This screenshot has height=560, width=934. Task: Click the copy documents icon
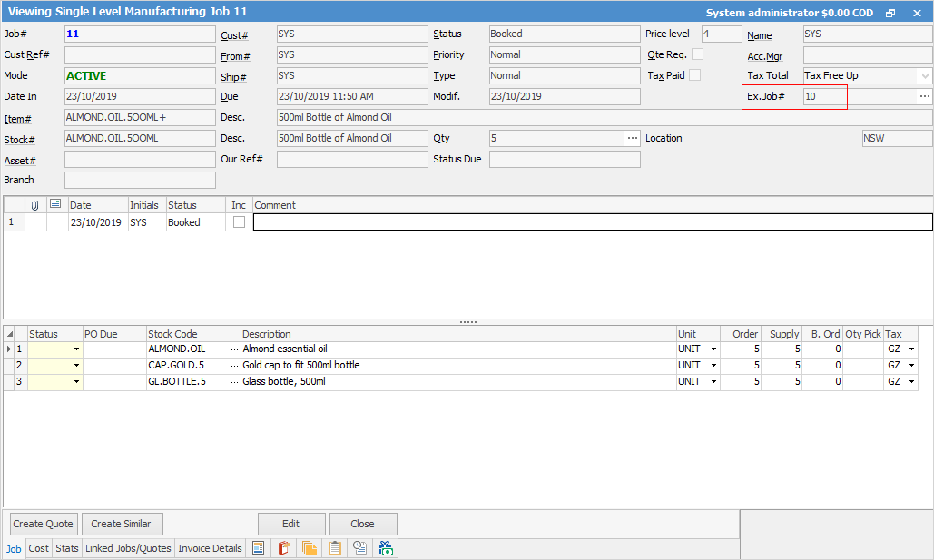tap(309, 548)
